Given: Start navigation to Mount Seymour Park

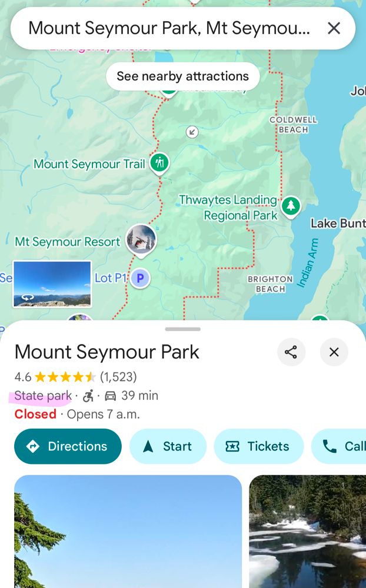Looking at the screenshot, I should 168,446.
